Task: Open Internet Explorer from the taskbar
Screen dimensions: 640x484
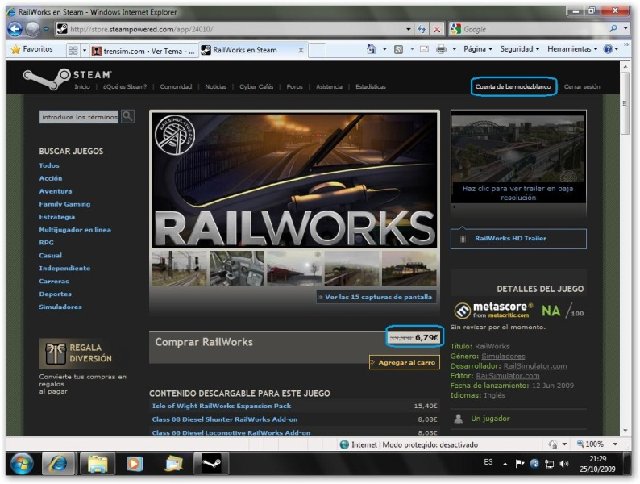Action: 59,464
